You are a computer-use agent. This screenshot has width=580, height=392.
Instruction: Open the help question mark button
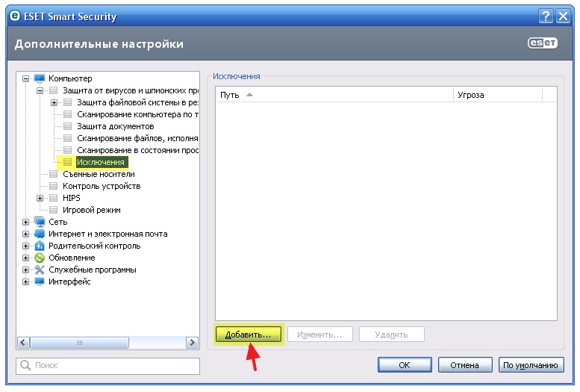click(x=546, y=16)
